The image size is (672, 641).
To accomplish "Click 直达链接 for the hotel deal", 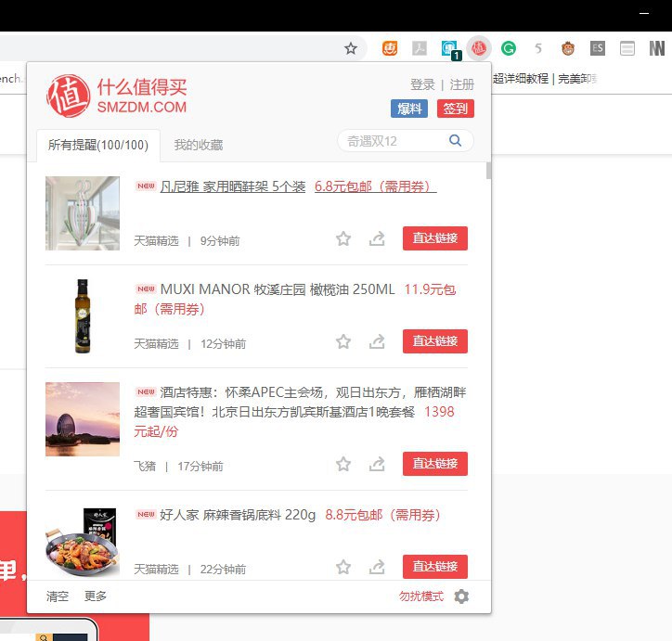I will [x=435, y=464].
